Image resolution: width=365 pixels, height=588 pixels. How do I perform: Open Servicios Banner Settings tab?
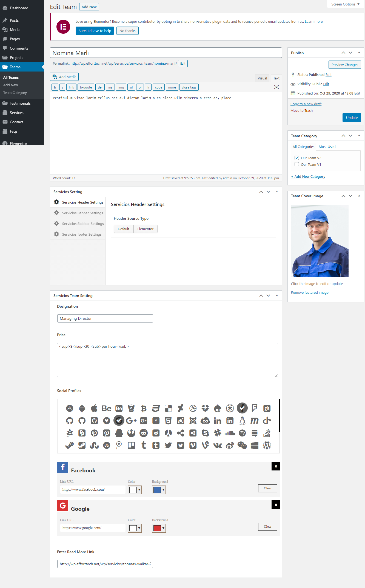[x=82, y=213]
